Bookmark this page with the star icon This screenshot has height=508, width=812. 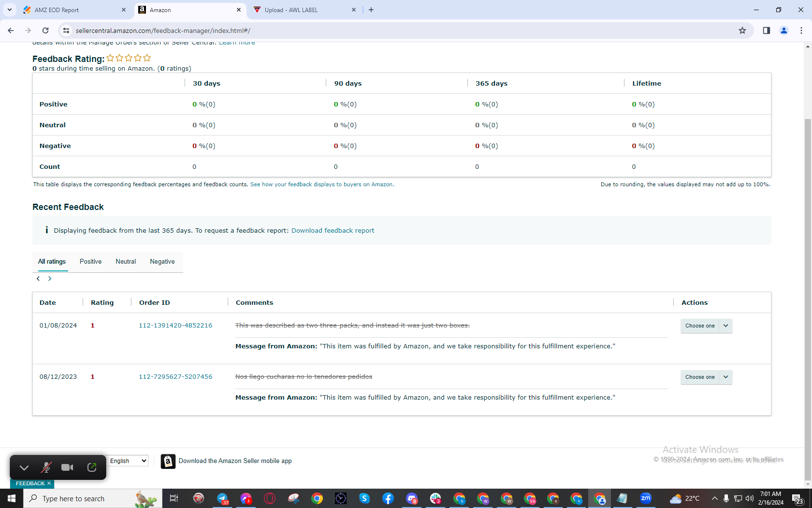[x=742, y=30]
